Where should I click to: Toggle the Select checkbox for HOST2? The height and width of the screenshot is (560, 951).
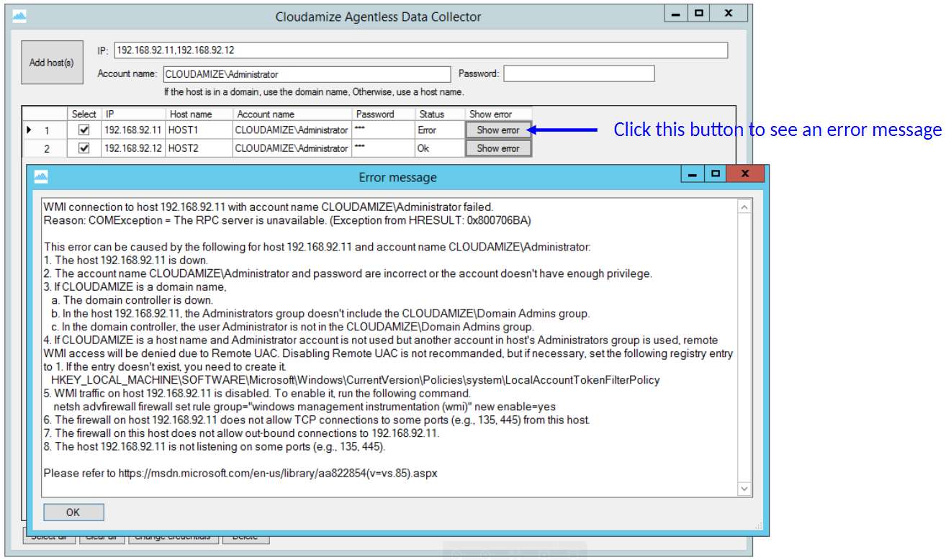(x=84, y=148)
